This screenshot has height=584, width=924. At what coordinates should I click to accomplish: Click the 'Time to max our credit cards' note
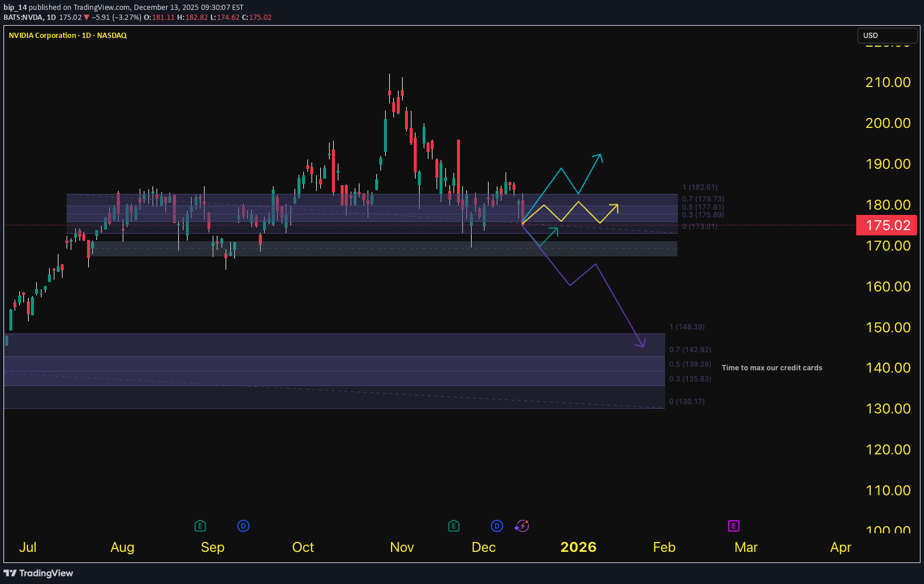tap(772, 368)
